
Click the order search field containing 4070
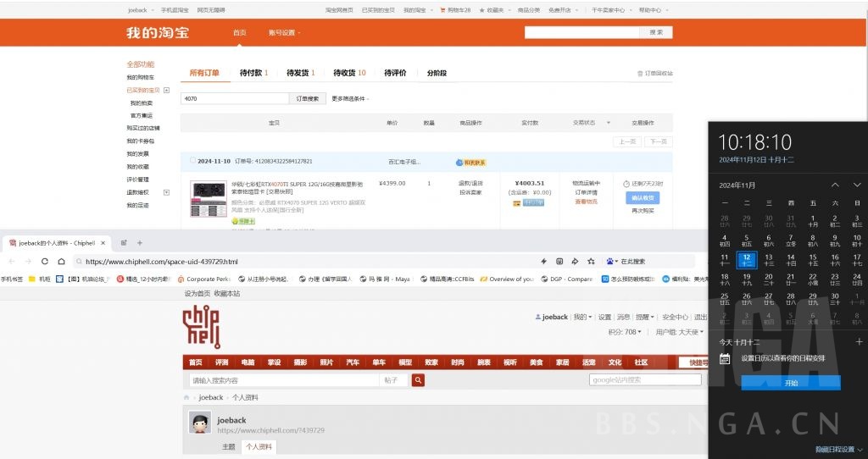click(x=235, y=98)
